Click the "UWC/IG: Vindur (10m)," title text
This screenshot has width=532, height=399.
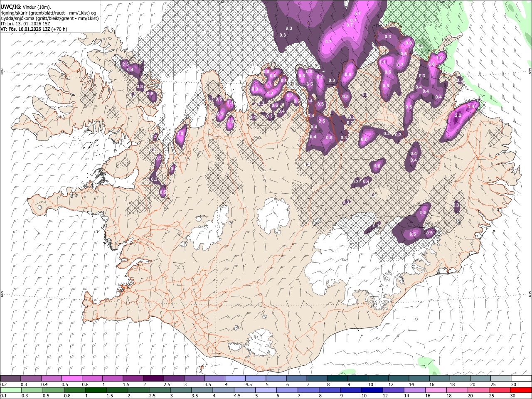coord(25,7)
